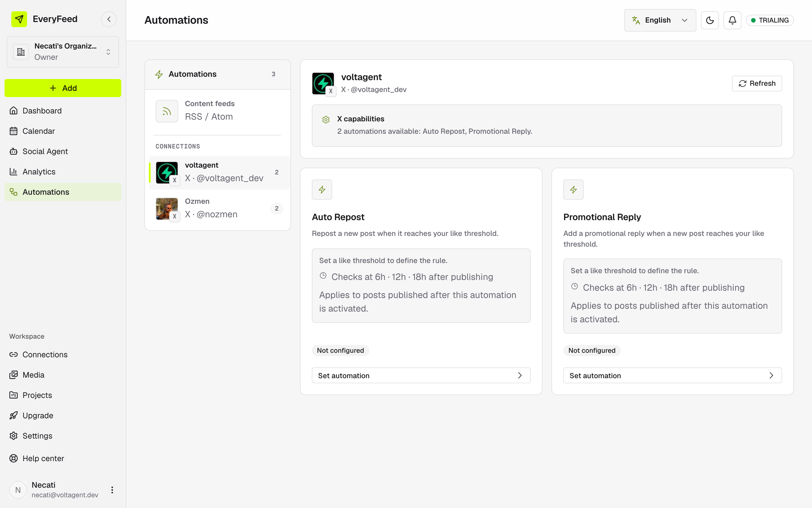Click Not configured badge under Promotional Reply
The height and width of the screenshot is (508, 812).
coord(592,351)
